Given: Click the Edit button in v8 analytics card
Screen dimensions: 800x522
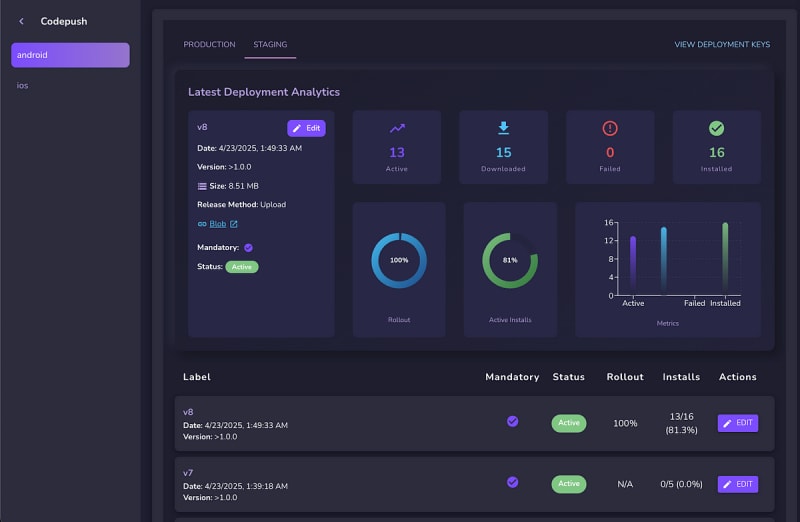Looking at the screenshot, I should (x=306, y=128).
